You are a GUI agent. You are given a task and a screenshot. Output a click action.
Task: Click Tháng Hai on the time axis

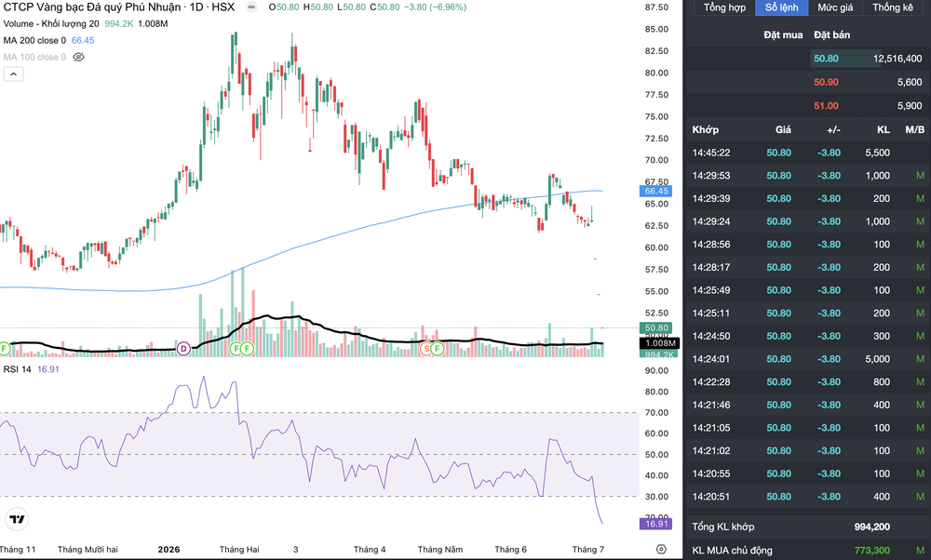(239, 550)
